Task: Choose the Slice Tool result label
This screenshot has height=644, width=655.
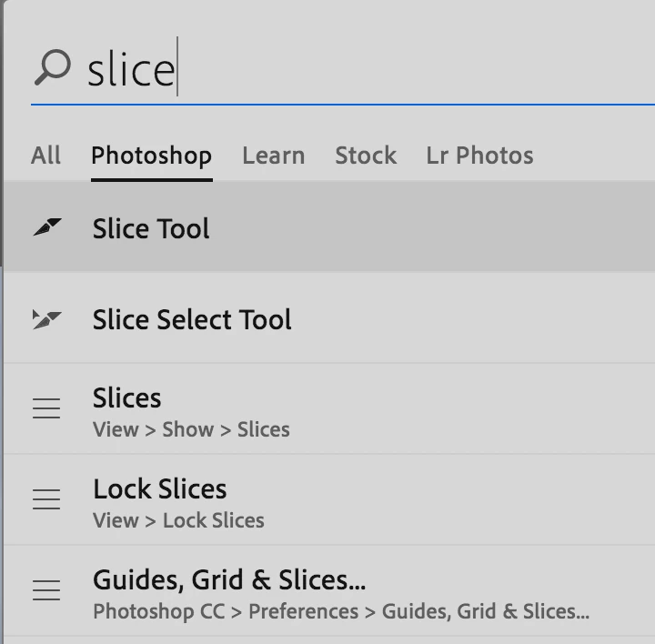Action: [151, 228]
